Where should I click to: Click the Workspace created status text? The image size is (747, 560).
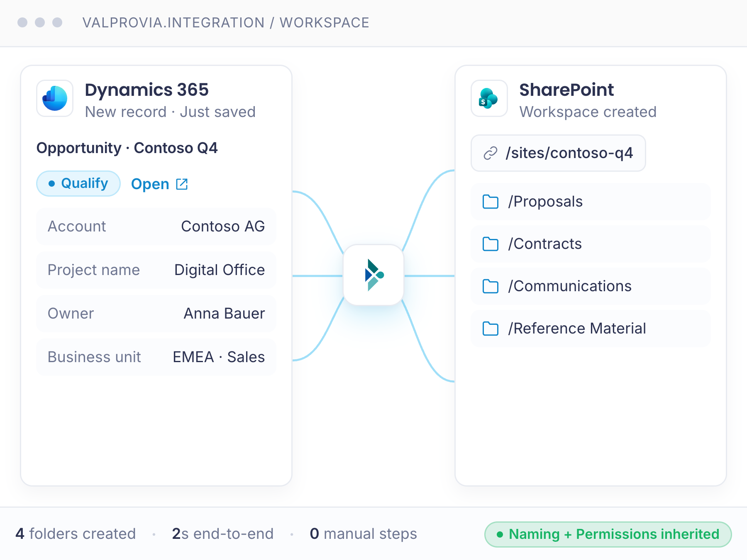click(588, 112)
